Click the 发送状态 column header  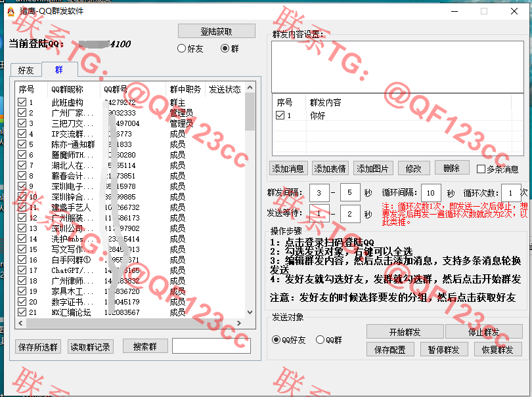coord(225,89)
